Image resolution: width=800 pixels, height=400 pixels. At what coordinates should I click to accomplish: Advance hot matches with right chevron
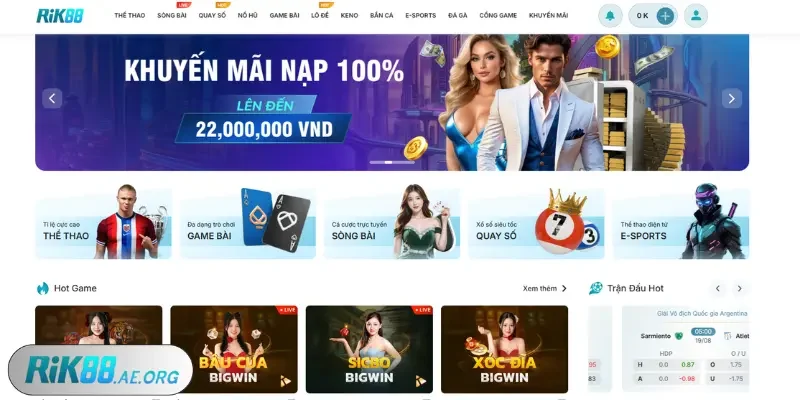click(739, 289)
